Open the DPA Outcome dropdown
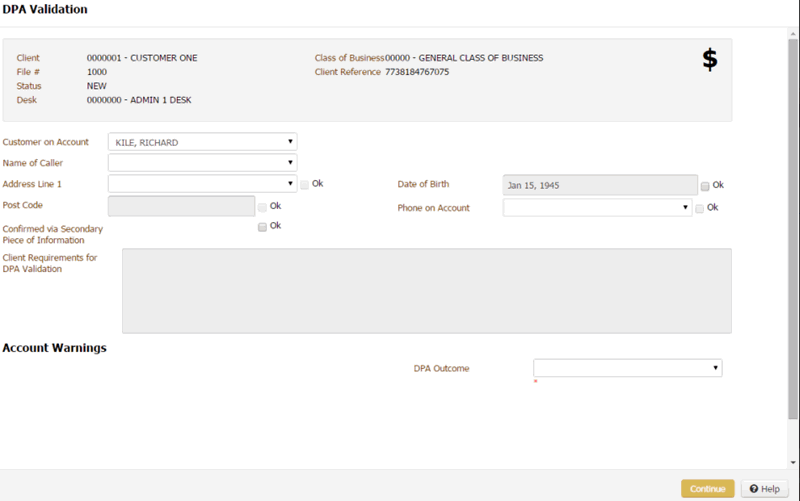 tap(627, 368)
